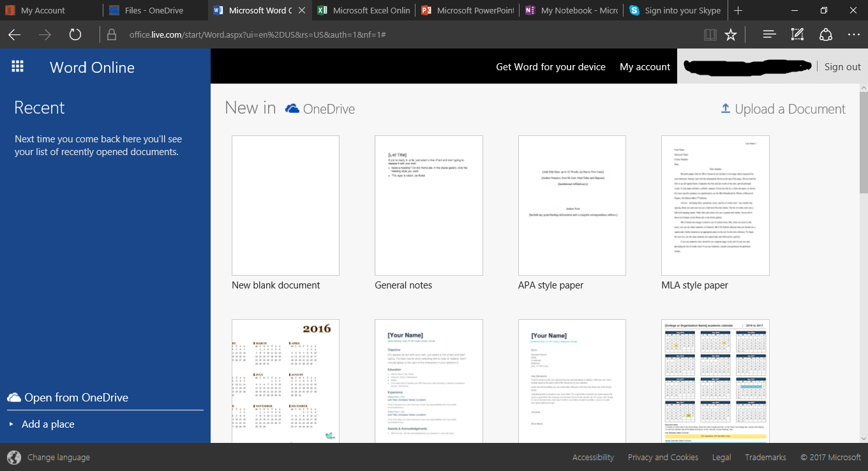
Task: Create a New blank document
Action: point(285,206)
